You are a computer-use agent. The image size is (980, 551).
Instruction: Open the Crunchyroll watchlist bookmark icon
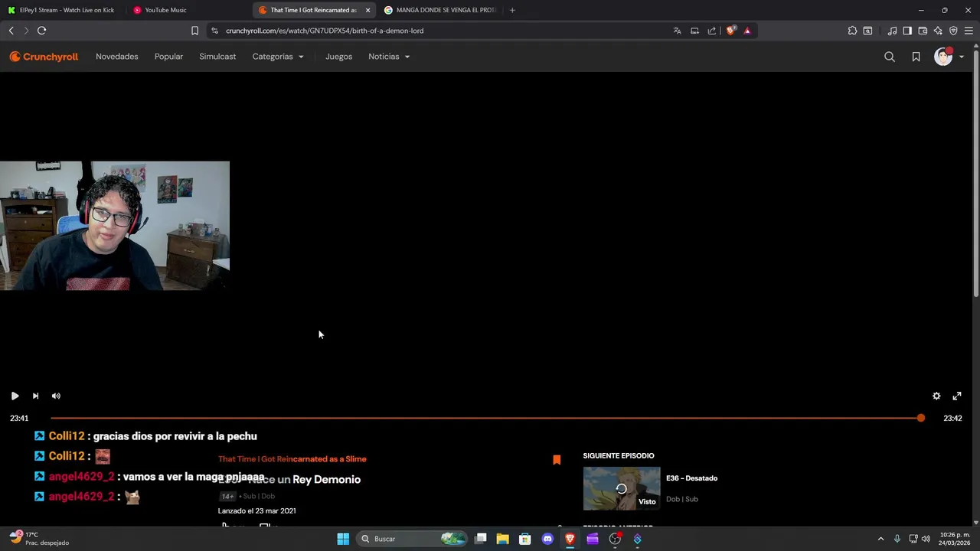[x=916, y=57]
